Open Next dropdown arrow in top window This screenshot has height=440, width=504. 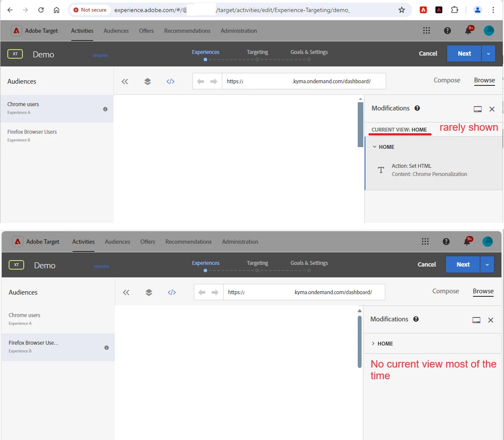pyautogui.click(x=488, y=53)
